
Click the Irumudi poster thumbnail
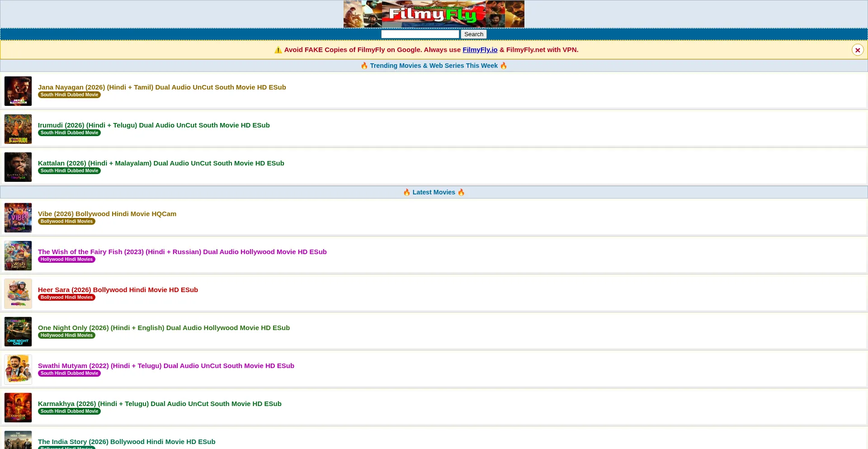pyautogui.click(x=18, y=129)
